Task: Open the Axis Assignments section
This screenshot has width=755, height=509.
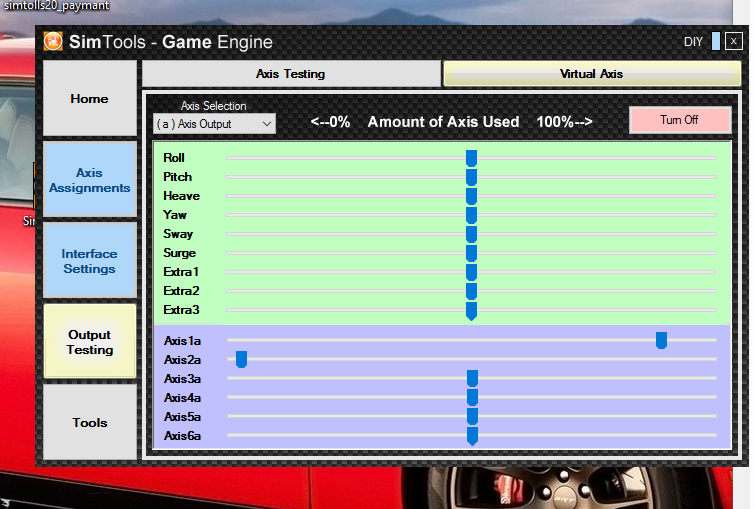Action: point(90,180)
